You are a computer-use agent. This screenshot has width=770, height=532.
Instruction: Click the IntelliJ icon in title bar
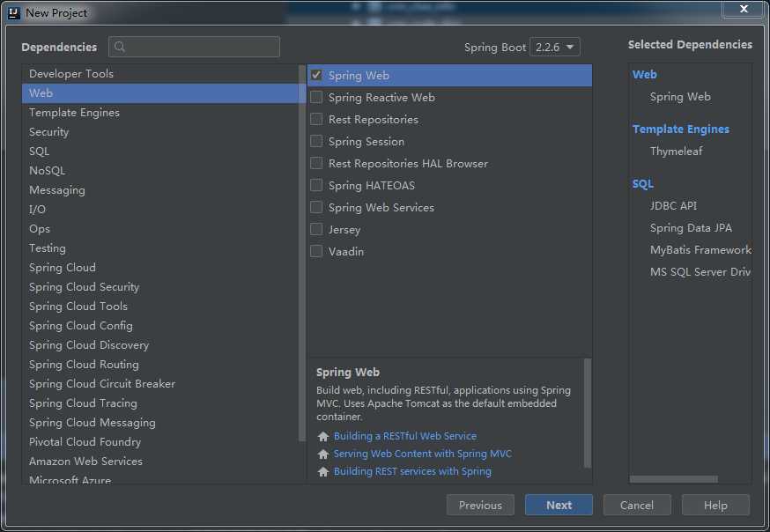click(x=14, y=12)
